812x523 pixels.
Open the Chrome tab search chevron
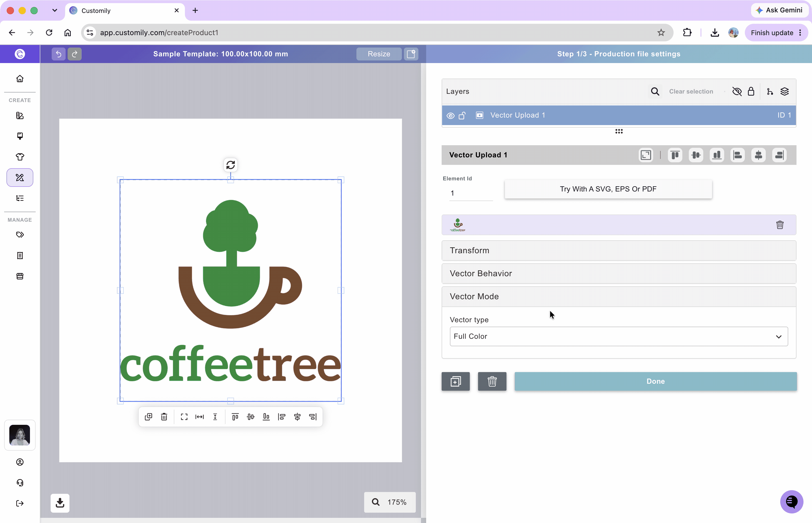[55, 11]
